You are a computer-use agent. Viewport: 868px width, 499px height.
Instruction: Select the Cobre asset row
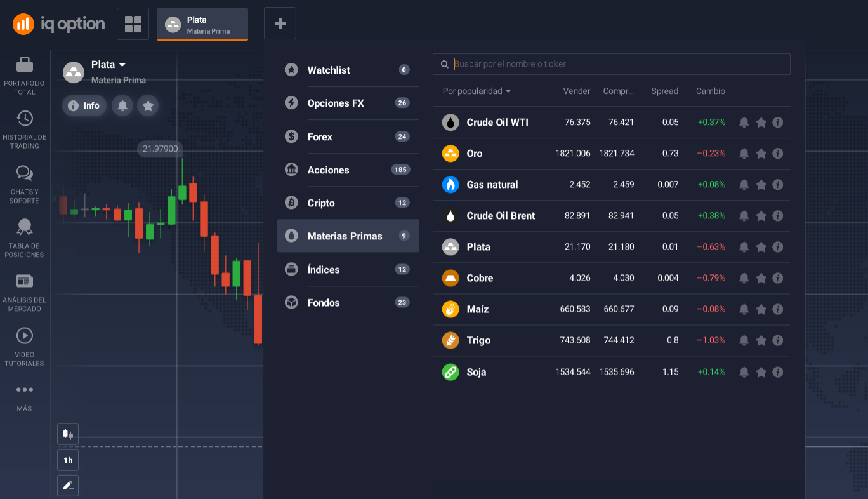612,278
